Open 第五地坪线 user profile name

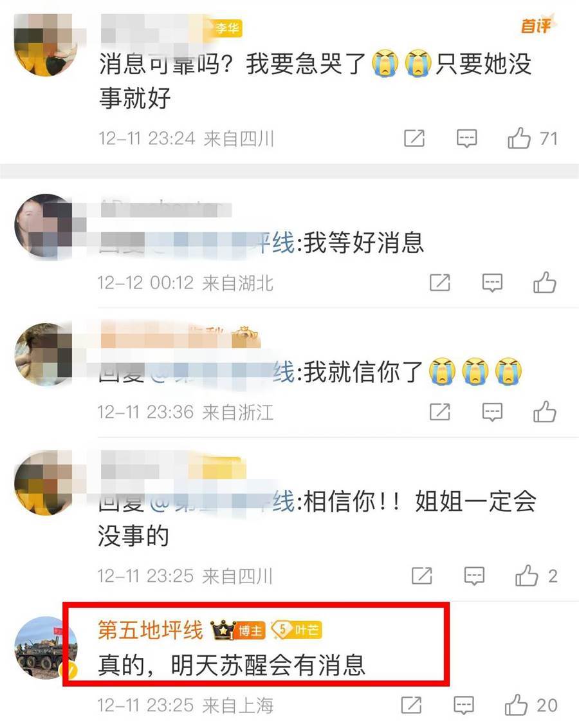(151, 630)
